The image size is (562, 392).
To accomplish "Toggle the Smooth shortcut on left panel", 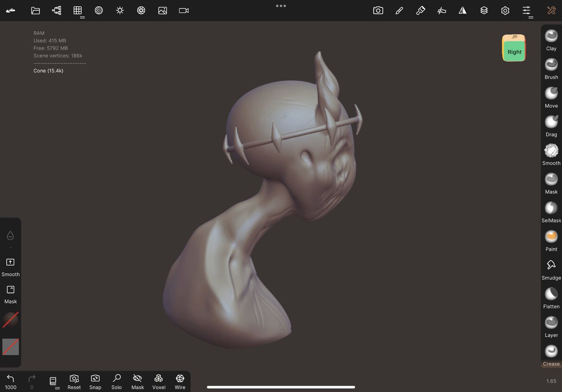I will [x=10, y=267].
